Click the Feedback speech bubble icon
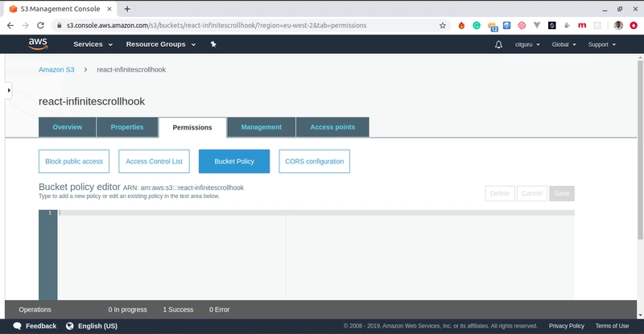644x334 pixels. (17, 326)
